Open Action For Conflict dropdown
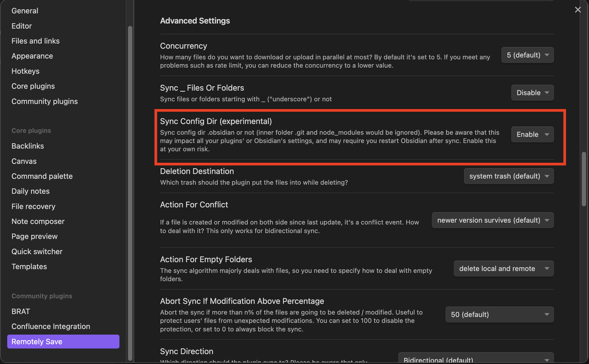 click(493, 220)
